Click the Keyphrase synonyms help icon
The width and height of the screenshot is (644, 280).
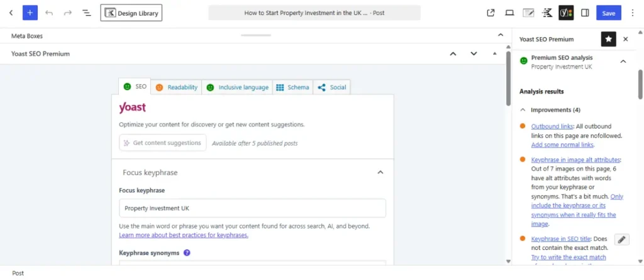click(x=187, y=252)
